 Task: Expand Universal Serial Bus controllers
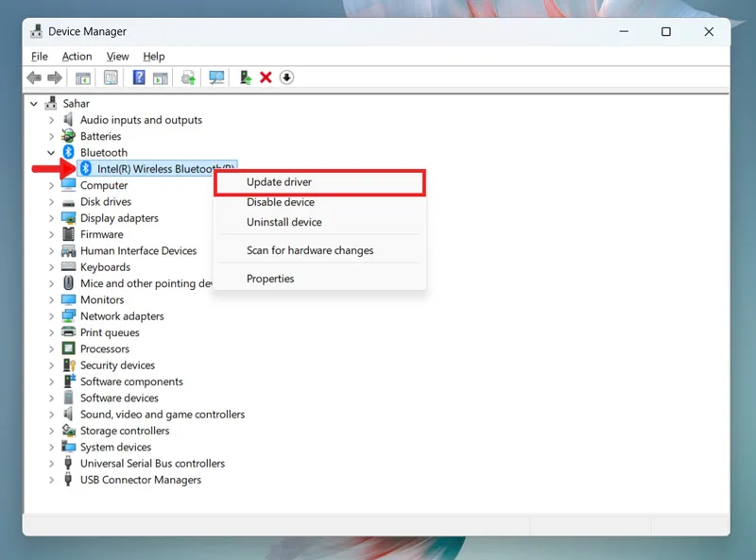(51, 464)
